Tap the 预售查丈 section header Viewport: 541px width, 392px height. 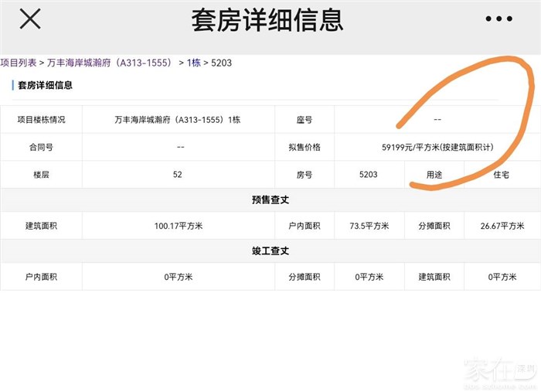[270, 200]
